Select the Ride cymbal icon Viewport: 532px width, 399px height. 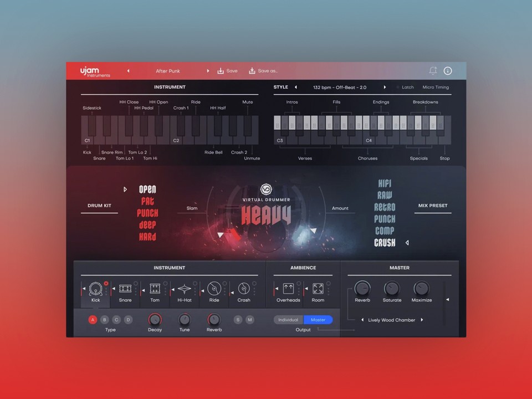pos(214,289)
